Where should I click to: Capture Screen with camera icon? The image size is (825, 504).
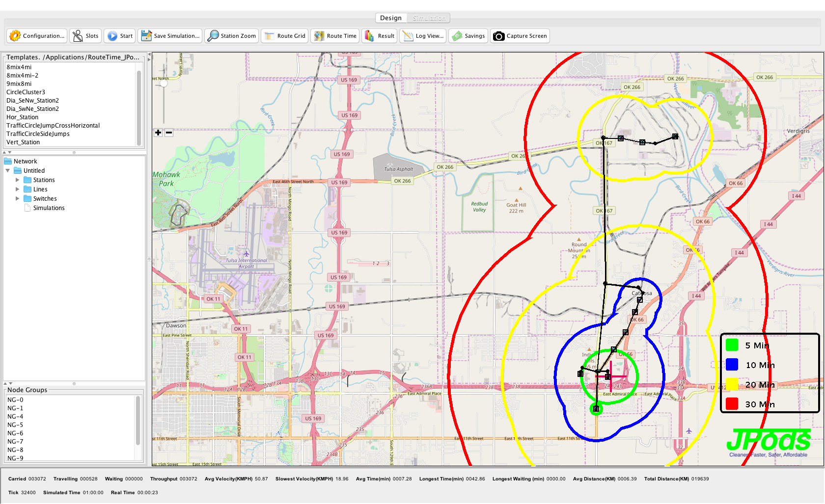coord(520,36)
